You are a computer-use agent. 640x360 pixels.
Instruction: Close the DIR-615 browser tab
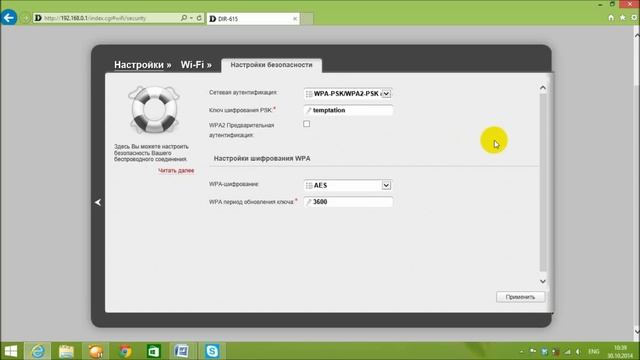click(x=295, y=19)
